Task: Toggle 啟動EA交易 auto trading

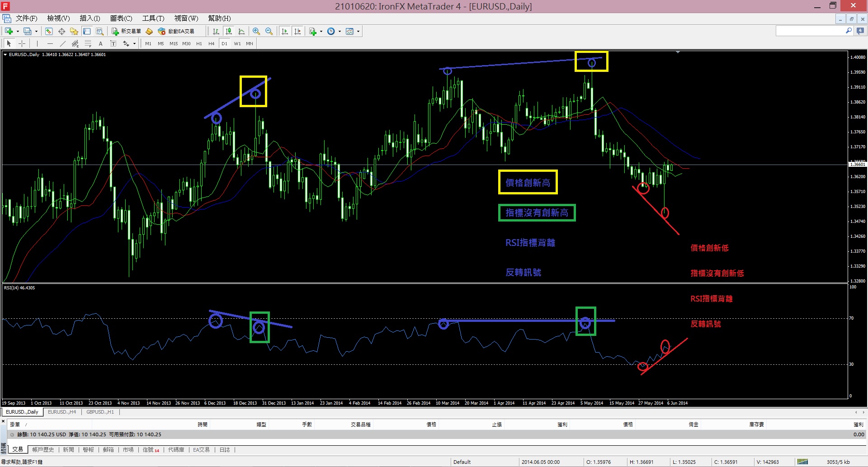Action: coord(176,31)
